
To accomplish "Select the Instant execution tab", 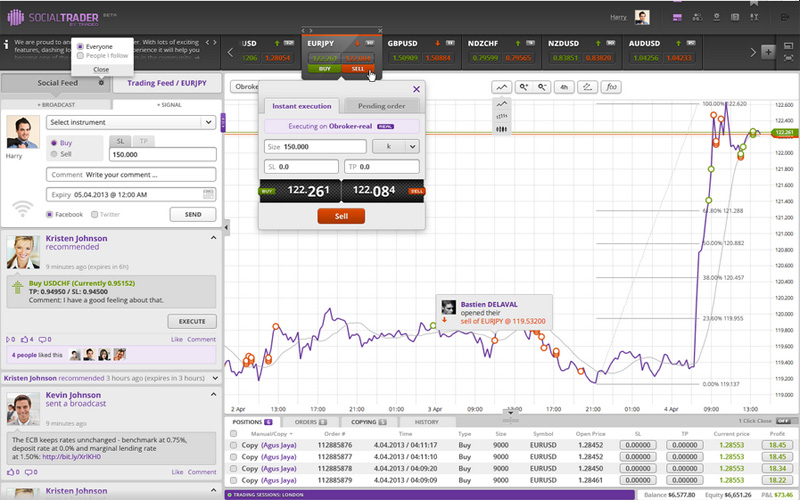I will point(302,106).
